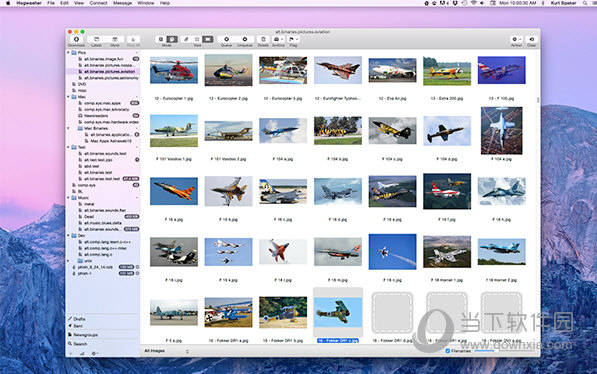Switch to the image preview View icon
Screen dimensions: 597x374
[208, 39]
